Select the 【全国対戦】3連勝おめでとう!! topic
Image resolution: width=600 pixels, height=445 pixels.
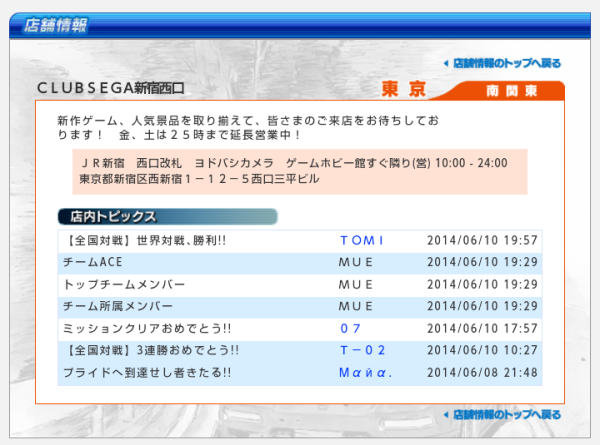152,350
